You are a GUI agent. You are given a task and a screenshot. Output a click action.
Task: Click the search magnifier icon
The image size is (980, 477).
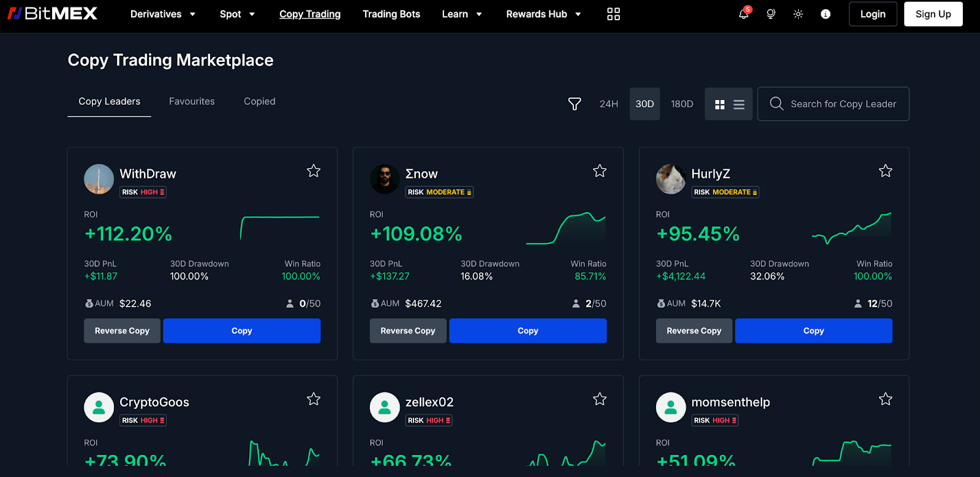776,104
